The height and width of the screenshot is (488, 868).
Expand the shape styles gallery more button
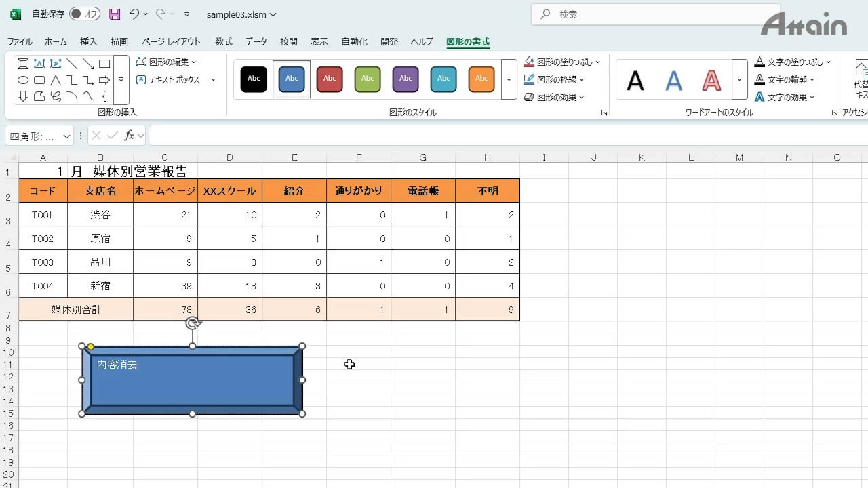click(509, 79)
